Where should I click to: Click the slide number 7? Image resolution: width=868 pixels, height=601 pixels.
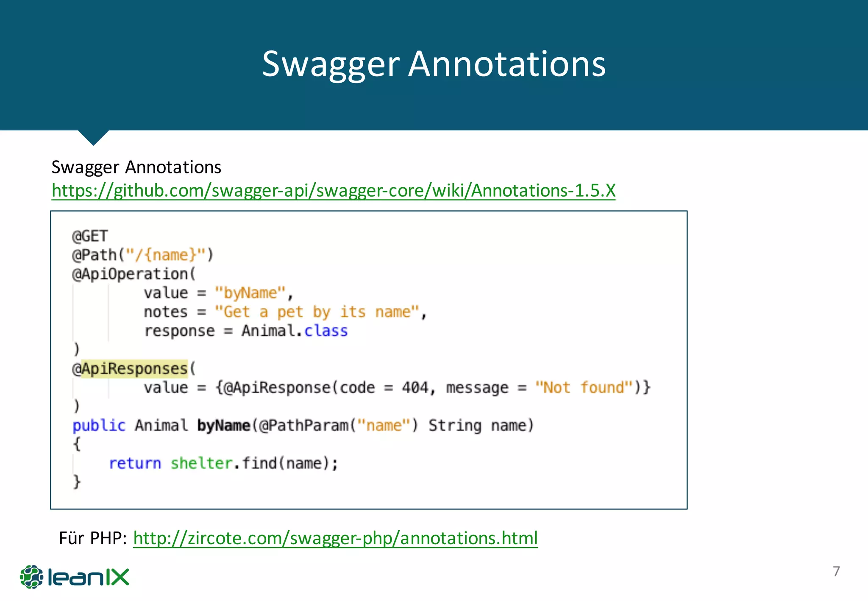(836, 571)
